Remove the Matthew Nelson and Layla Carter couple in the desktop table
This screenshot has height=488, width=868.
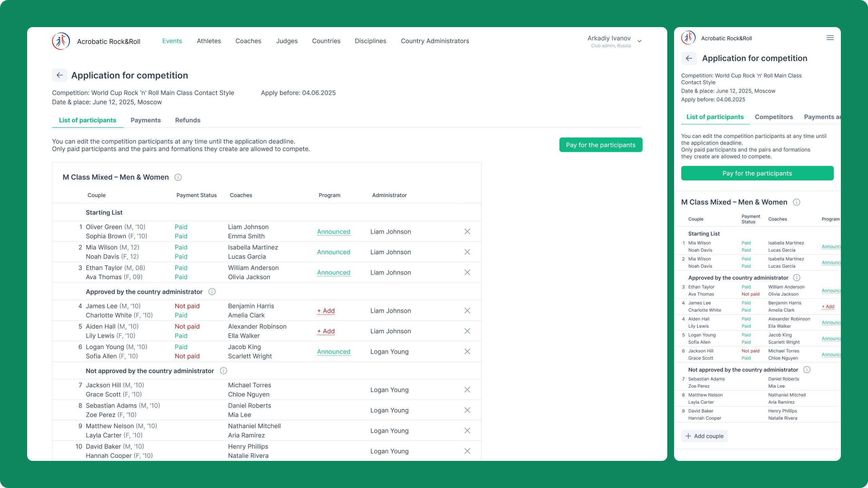467,431
